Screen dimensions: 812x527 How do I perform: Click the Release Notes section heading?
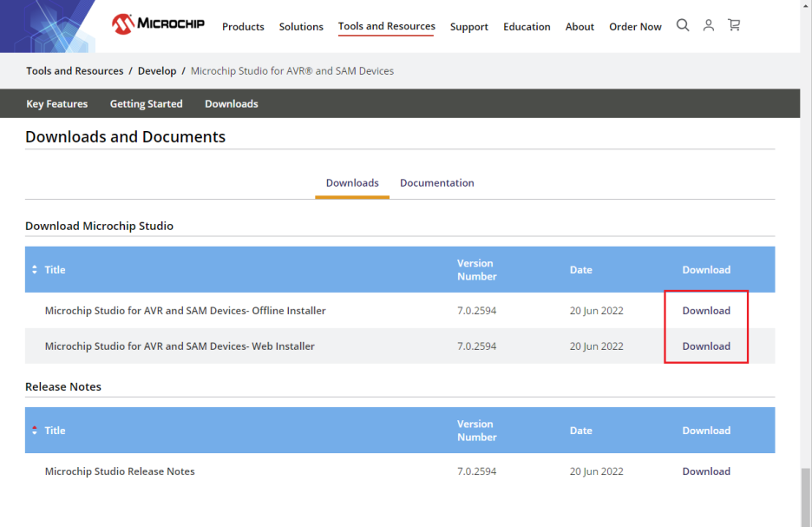[63, 386]
